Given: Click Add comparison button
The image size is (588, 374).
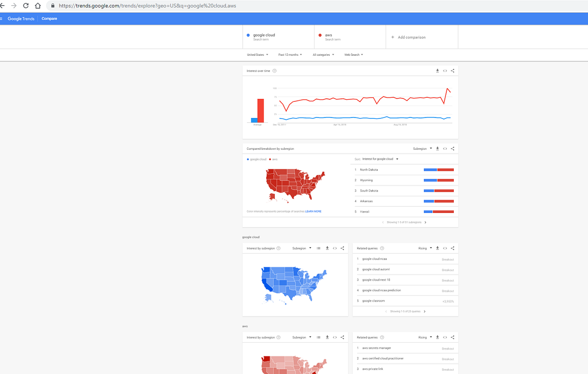Looking at the screenshot, I should coord(409,37).
